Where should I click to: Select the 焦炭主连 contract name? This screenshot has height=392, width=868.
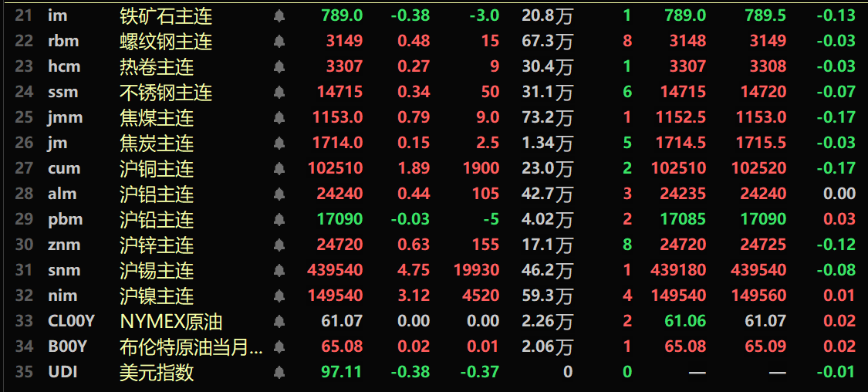point(157,144)
